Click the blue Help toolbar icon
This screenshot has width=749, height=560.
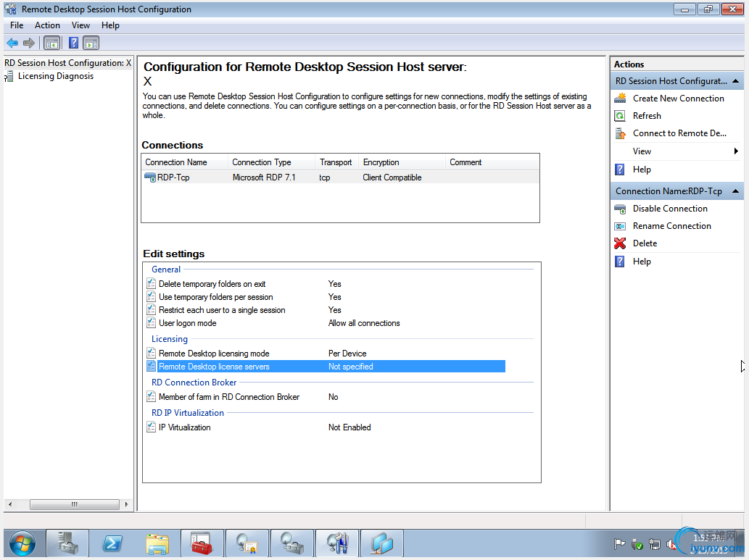click(x=73, y=43)
